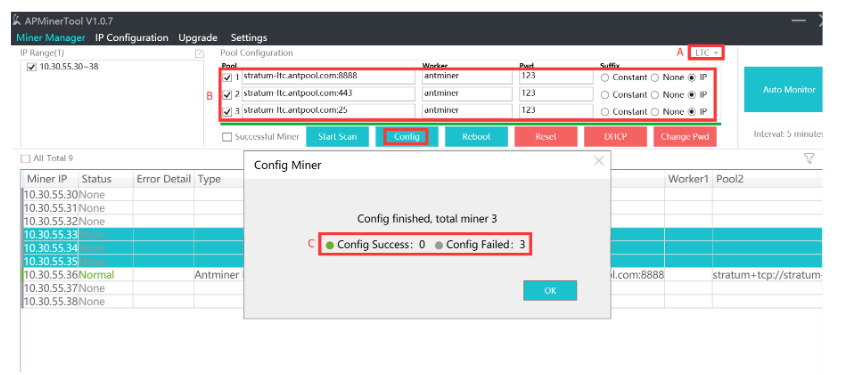Click the DHCP button
The width and height of the screenshot is (842, 375).
[615, 136]
